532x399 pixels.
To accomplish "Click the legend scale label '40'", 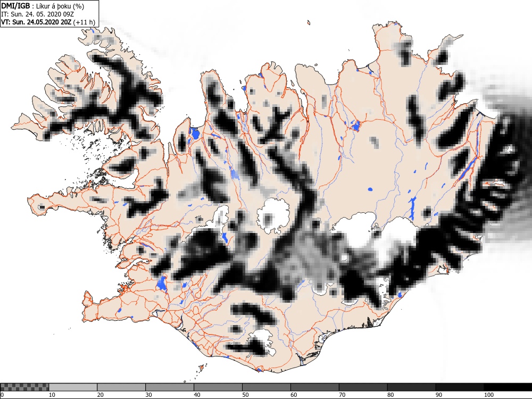I will [197, 395].
